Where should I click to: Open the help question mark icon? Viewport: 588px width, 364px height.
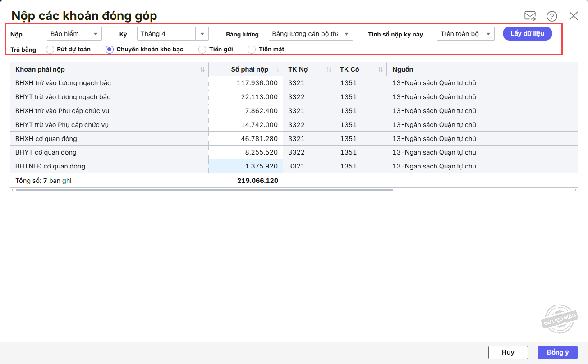[552, 16]
